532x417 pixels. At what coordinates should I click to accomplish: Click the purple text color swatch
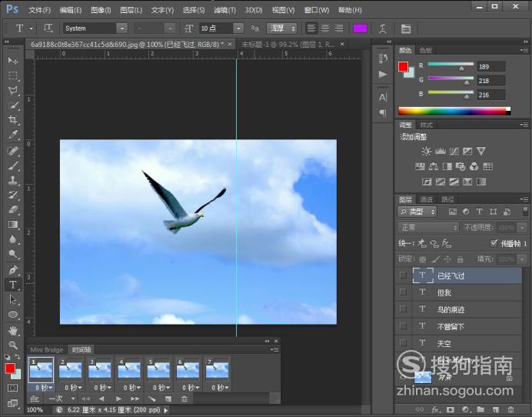click(x=360, y=28)
